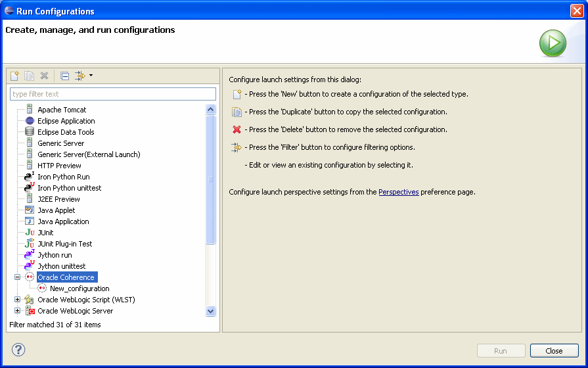Select the New_configuration launch configuration
This screenshot has width=588, height=368.
click(x=79, y=288)
